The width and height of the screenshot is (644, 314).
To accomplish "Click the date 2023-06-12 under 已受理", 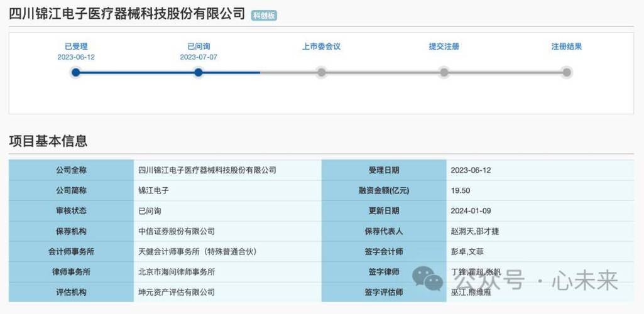I will point(76,57).
